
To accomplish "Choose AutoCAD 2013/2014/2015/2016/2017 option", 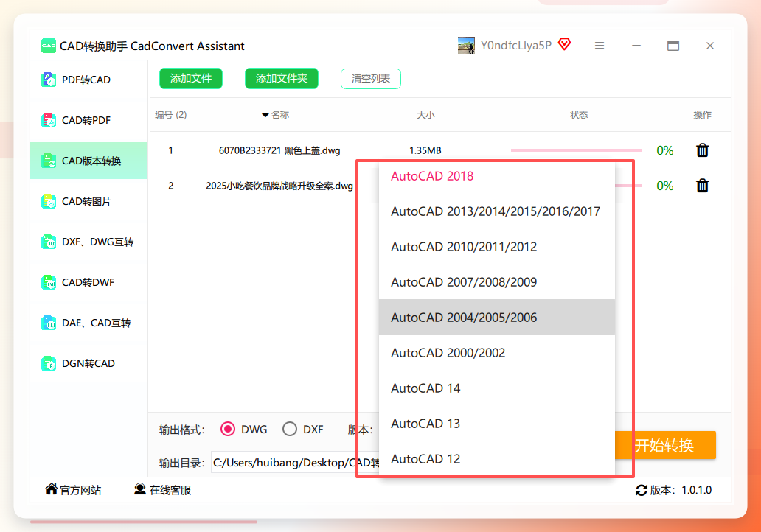I will (496, 211).
